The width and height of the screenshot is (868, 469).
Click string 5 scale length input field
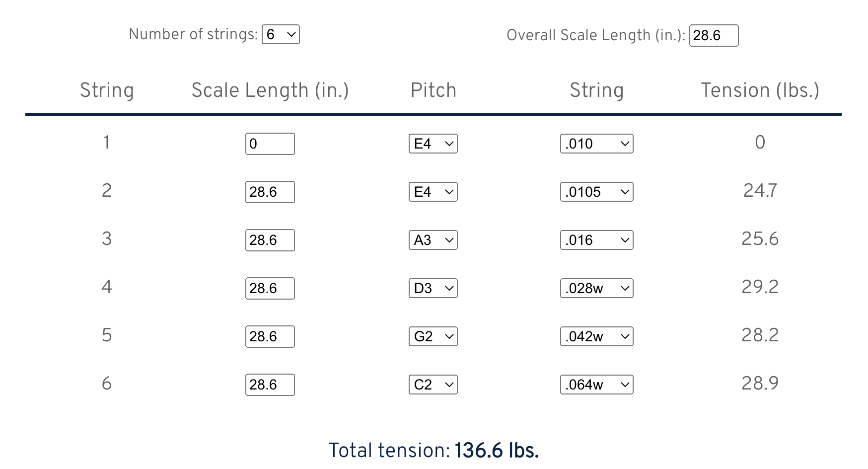click(270, 336)
